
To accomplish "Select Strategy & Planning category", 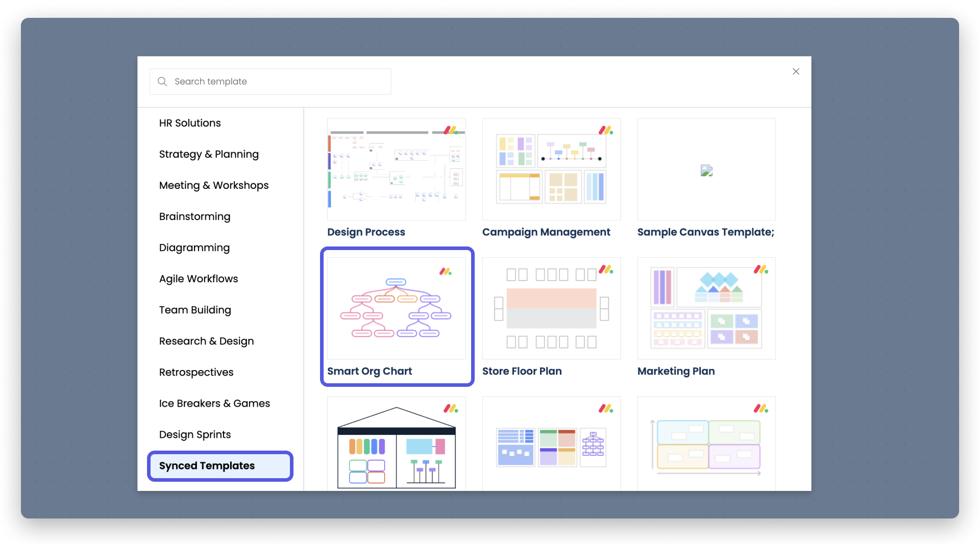I will 209,154.
